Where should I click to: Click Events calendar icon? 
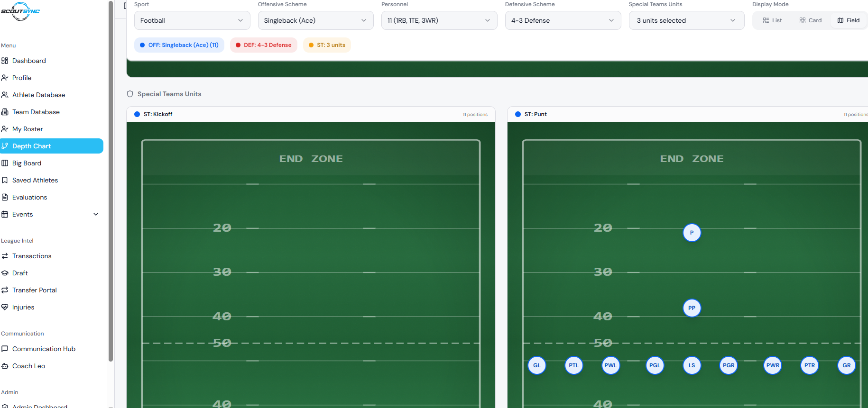point(5,214)
